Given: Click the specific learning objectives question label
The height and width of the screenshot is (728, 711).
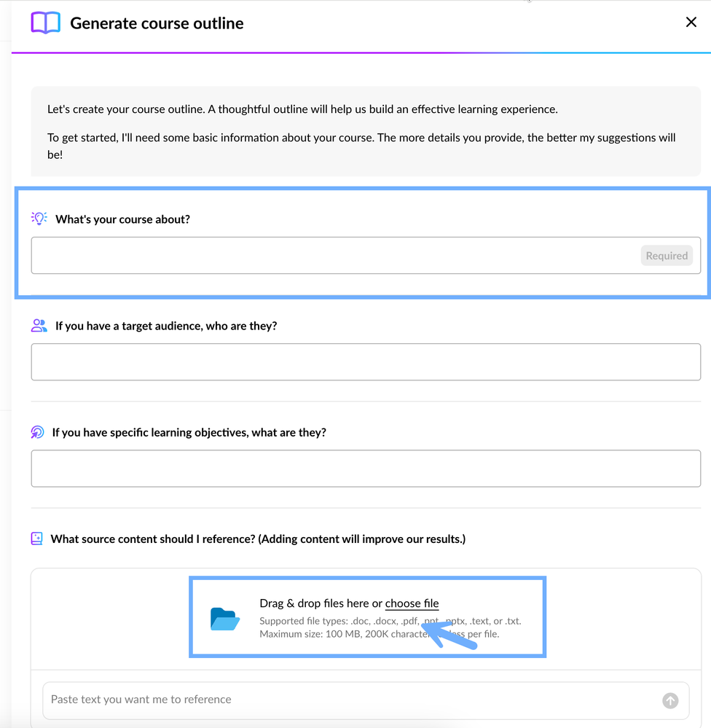Looking at the screenshot, I should (x=189, y=432).
